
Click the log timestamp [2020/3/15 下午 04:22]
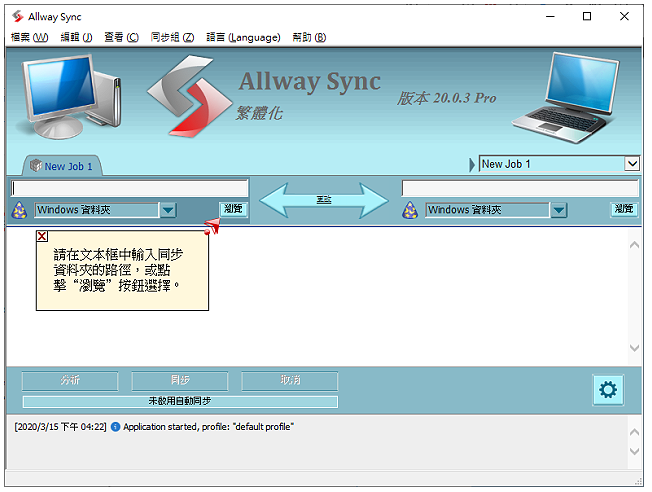pos(61,427)
